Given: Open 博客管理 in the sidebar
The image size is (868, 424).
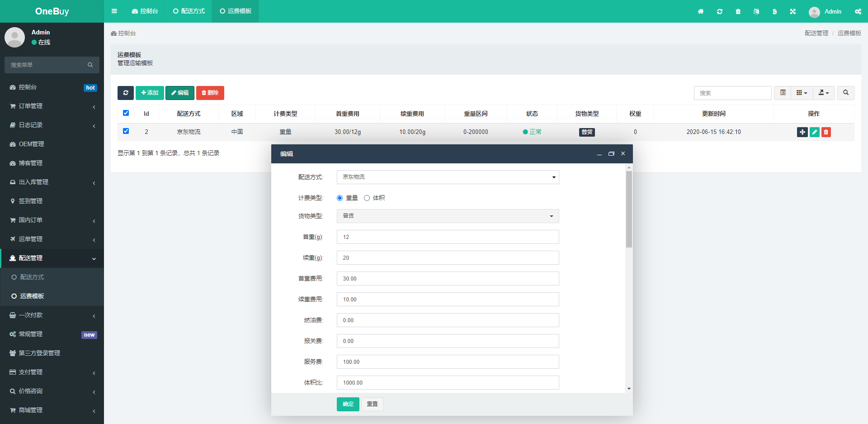Looking at the screenshot, I should point(52,163).
